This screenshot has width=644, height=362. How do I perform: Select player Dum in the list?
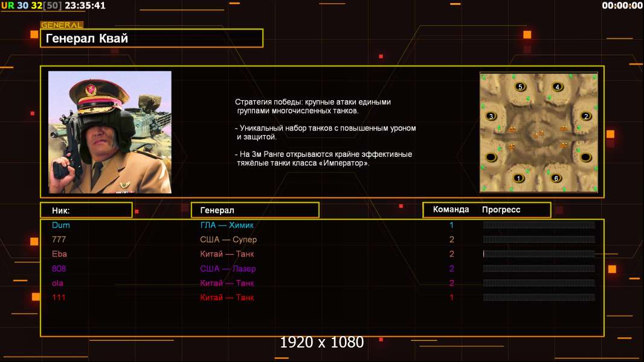[x=61, y=225]
